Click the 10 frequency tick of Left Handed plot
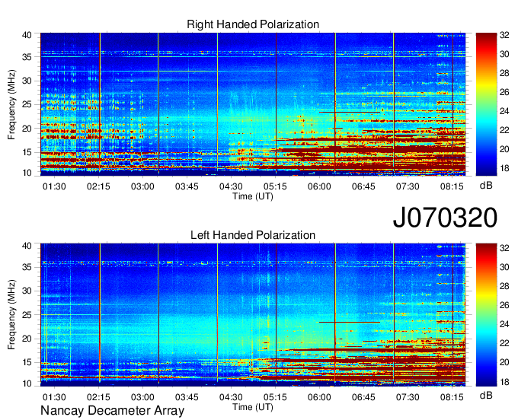This screenshot has height=420, width=518. [27, 383]
